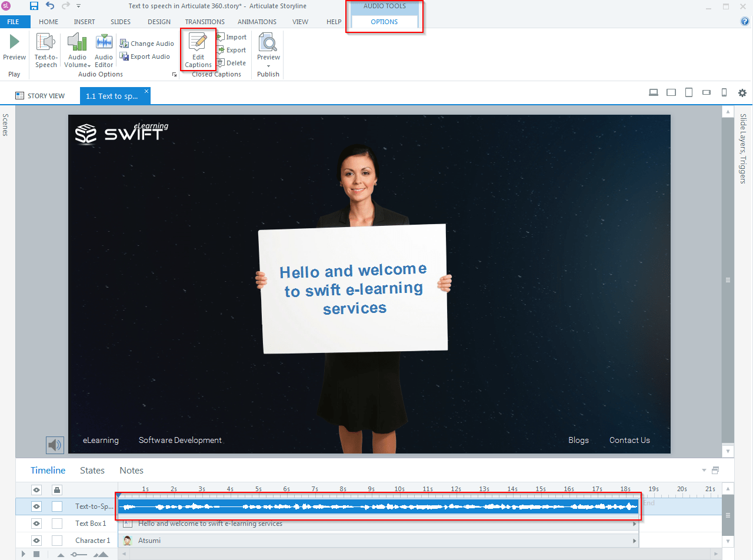The image size is (753, 560).
Task: Click Export Audio
Action: (x=145, y=56)
